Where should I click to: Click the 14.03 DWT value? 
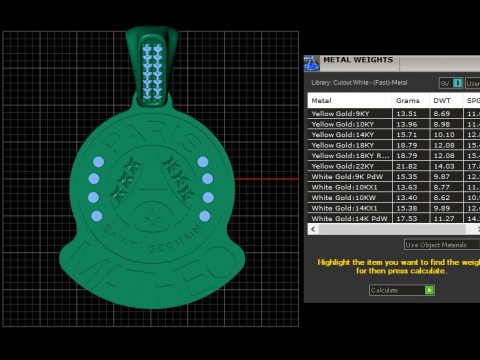444,166
